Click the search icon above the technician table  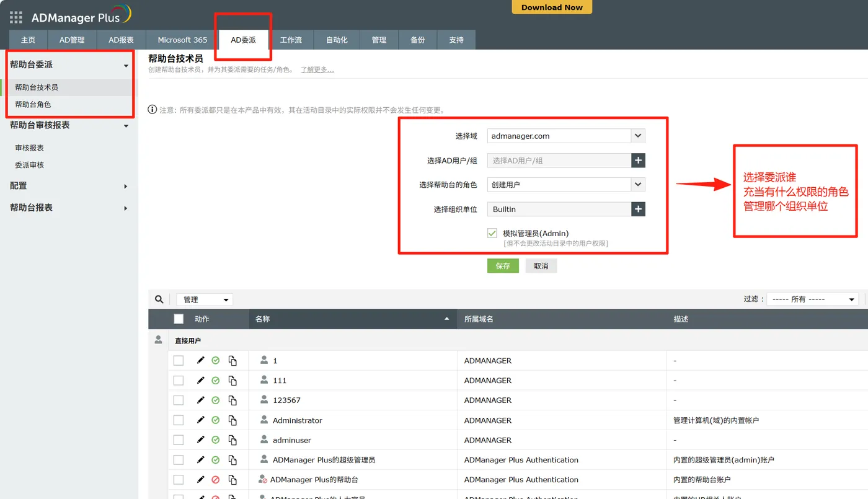point(159,299)
